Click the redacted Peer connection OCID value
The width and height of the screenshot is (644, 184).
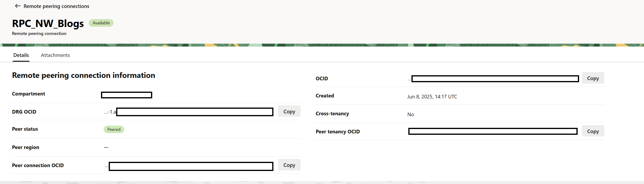(x=191, y=166)
